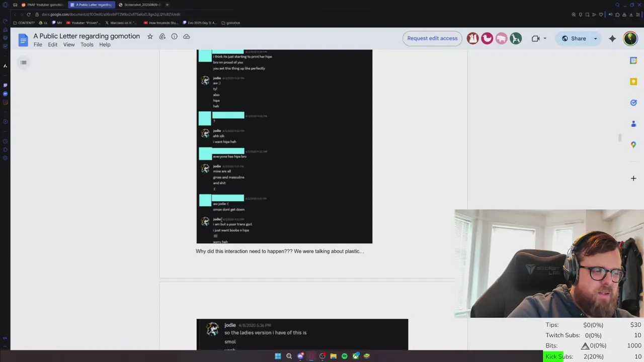
Task: Open the Help menu
Action: coord(105,45)
